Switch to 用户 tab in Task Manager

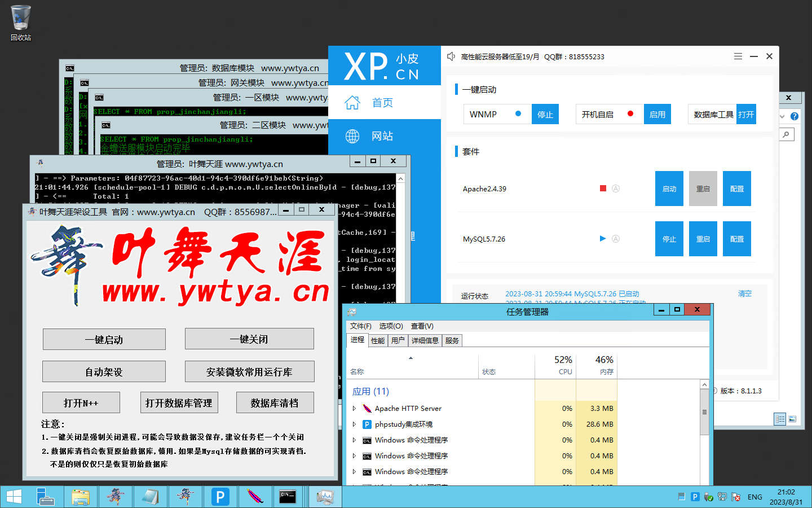pos(398,340)
